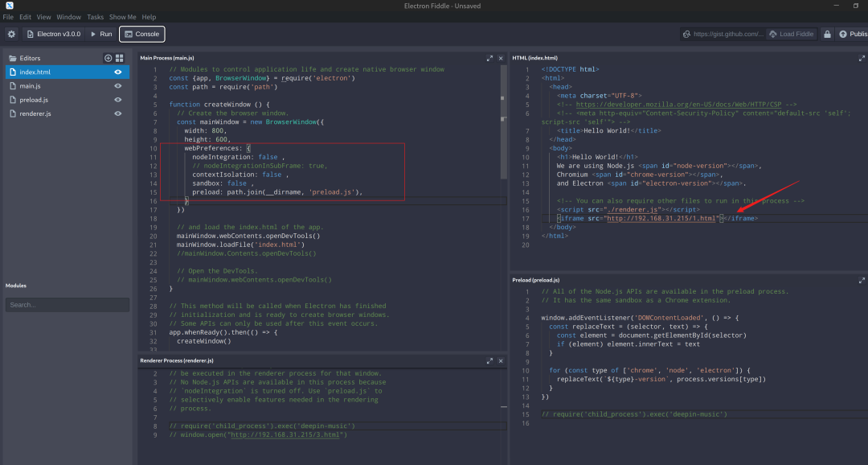Screen dimensions: 868x465
Task: Open the Show Me menu
Action: (123, 17)
